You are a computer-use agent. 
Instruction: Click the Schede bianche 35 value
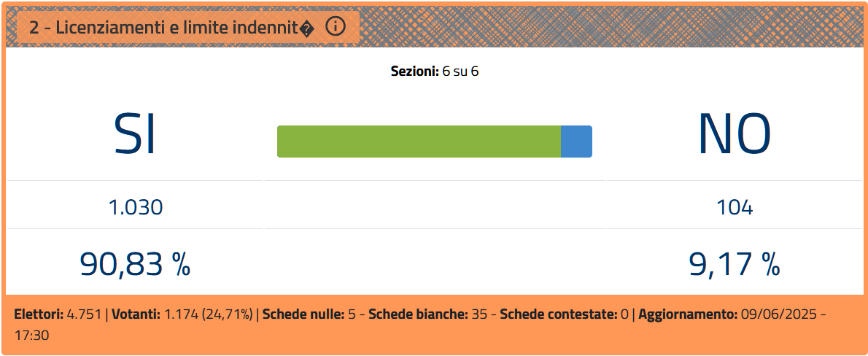pyautogui.click(x=480, y=314)
